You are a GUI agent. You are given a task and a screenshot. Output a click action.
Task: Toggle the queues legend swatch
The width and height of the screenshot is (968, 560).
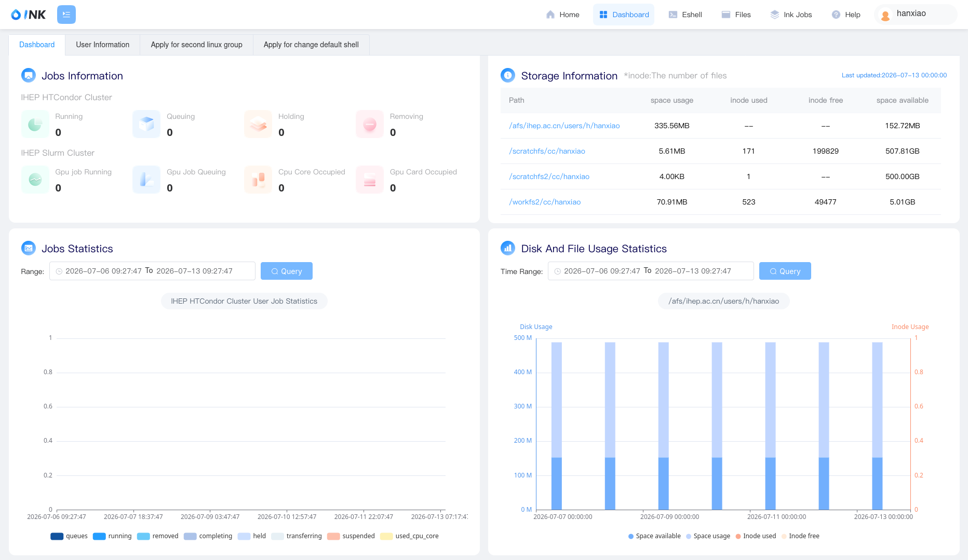tap(57, 536)
